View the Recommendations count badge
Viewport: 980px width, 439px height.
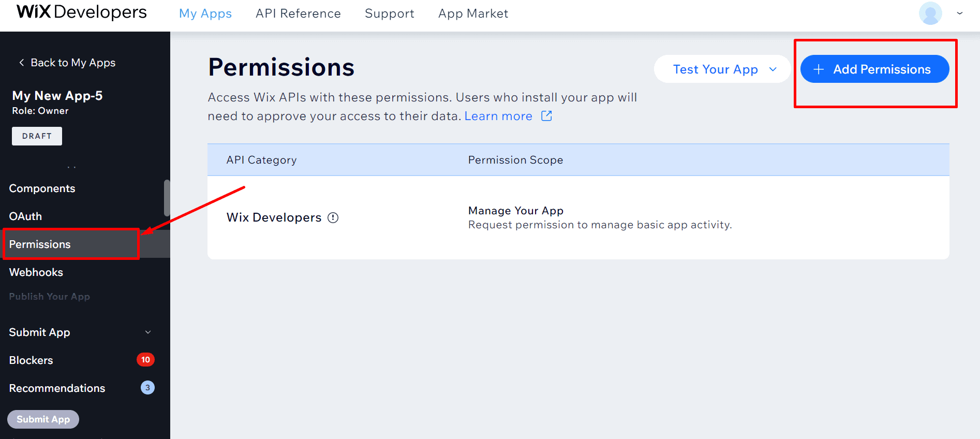(x=147, y=388)
